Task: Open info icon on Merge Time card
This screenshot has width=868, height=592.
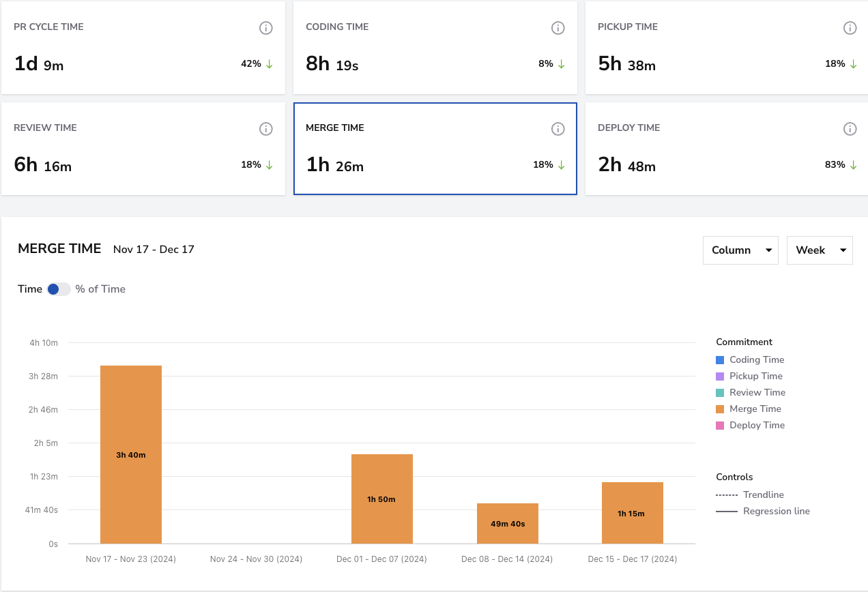Action: (x=558, y=129)
